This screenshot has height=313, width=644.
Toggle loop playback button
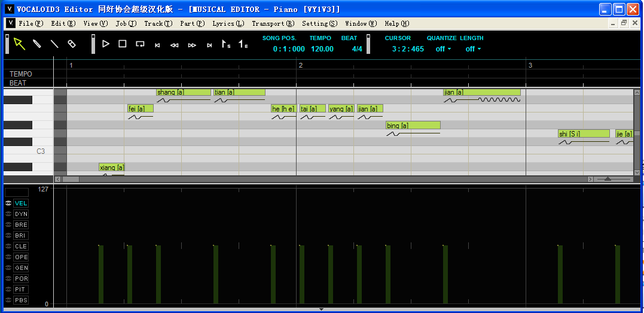pos(140,44)
